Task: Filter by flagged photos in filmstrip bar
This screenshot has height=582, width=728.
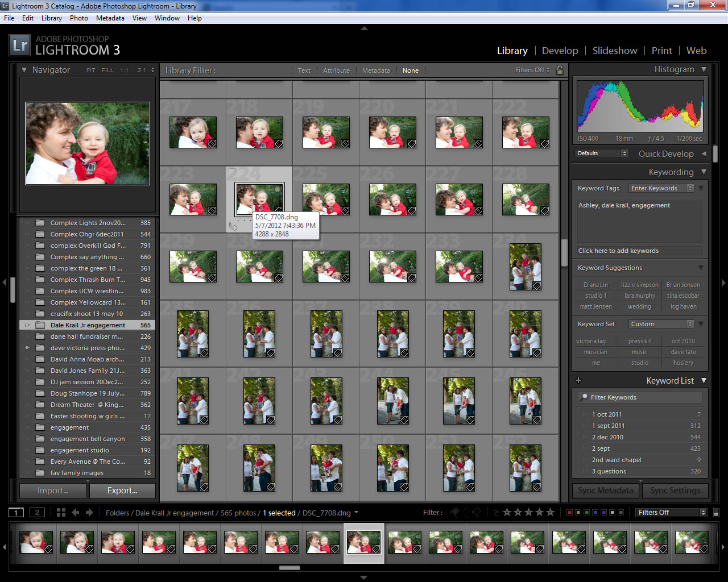Action: pos(455,513)
